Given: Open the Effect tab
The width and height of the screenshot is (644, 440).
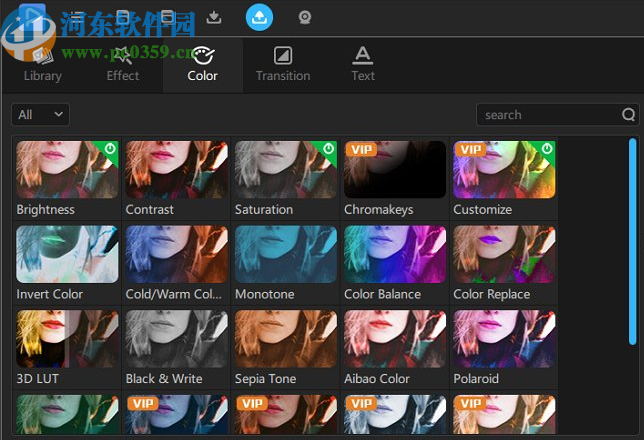Looking at the screenshot, I should tap(123, 64).
